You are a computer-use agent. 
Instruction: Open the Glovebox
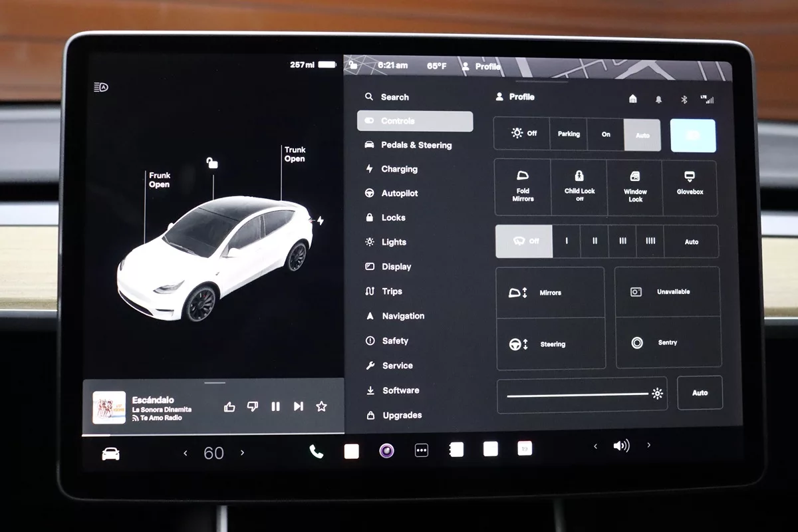[x=690, y=188]
